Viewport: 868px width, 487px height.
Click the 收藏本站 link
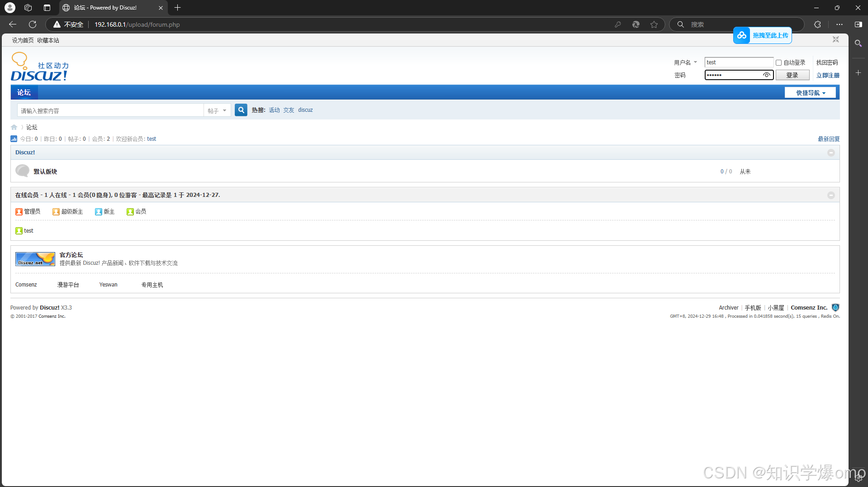[48, 40]
